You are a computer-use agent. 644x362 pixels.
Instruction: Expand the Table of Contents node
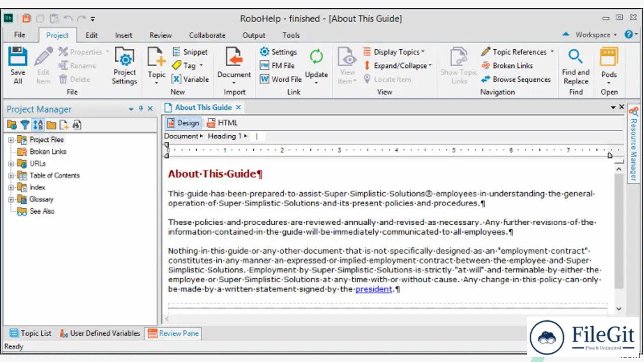click(x=11, y=175)
